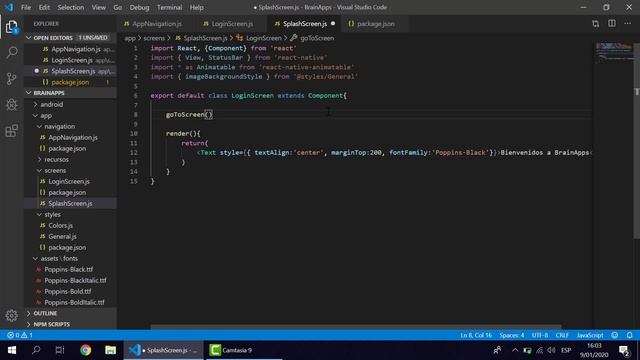Expand the recursos folder
This screenshot has height=360, width=640.
tap(56, 160)
